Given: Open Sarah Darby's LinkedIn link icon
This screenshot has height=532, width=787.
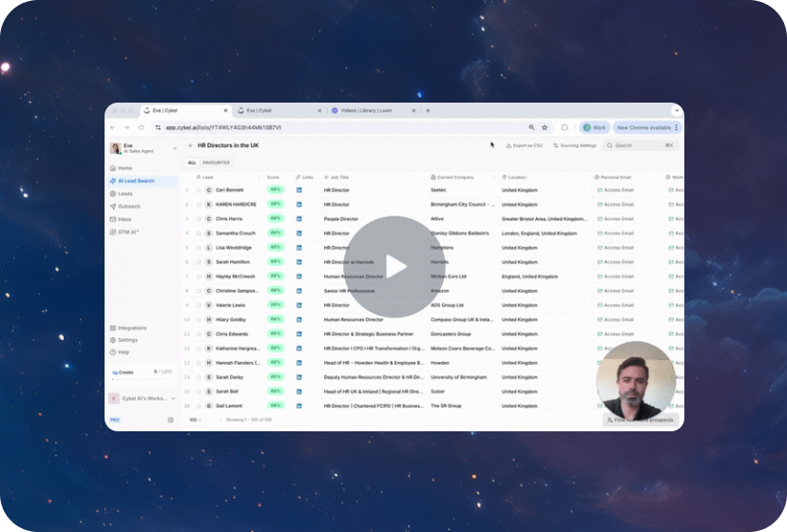Looking at the screenshot, I should [x=299, y=377].
